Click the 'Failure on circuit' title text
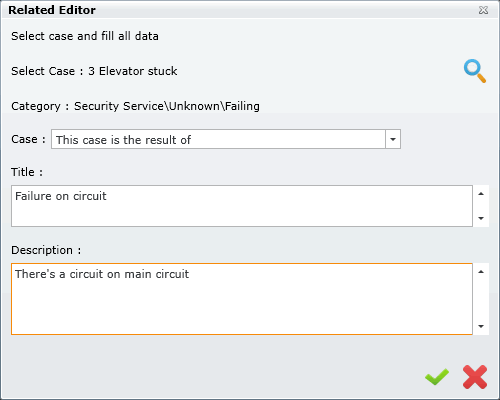The image size is (500, 400). click(61, 196)
